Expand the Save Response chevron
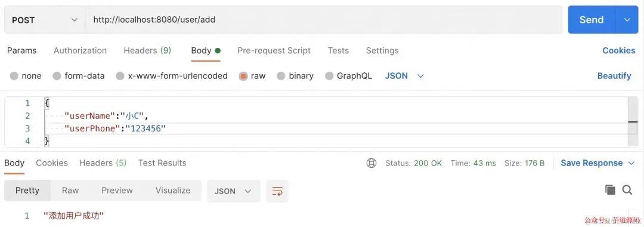The width and height of the screenshot is (644, 227). 631,163
